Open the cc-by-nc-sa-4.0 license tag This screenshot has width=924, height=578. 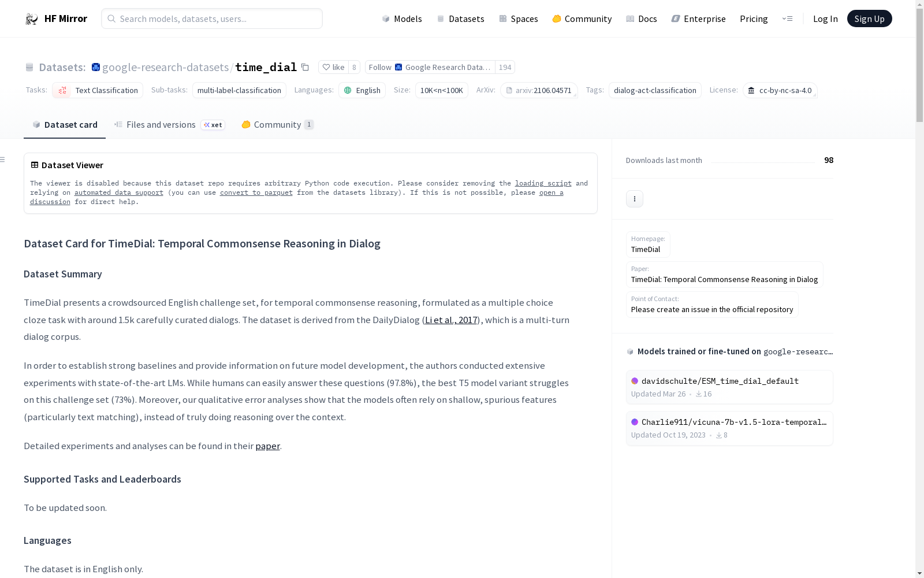tap(780, 90)
